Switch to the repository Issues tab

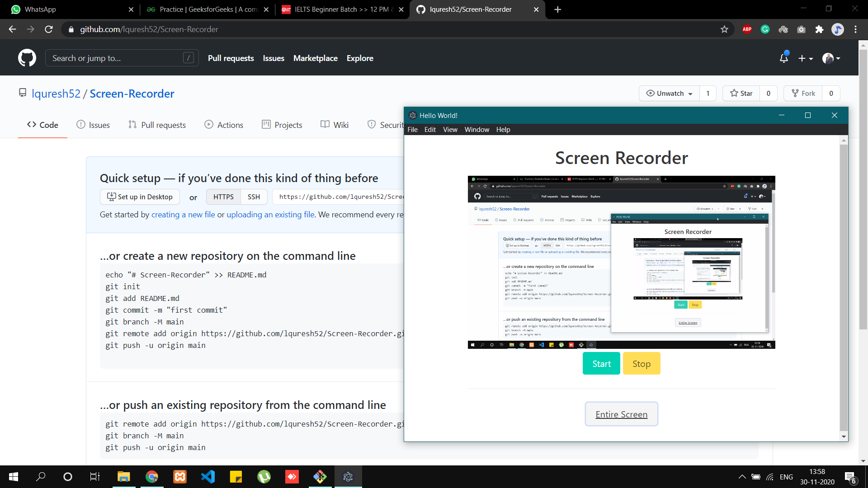point(93,125)
